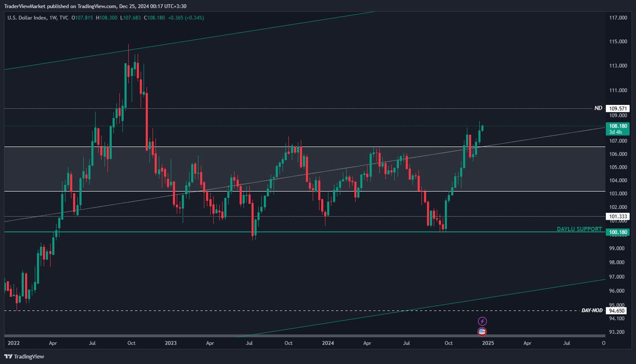Viewport: 636px width, 364px height.
Task: Click the green 100.180 price label
Action: click(617, 232)
